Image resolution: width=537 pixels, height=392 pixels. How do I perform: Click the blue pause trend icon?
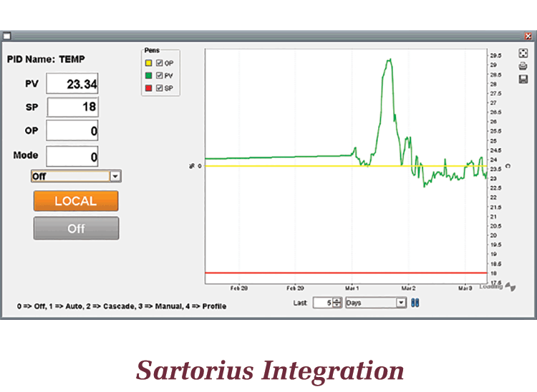[415, 303]
